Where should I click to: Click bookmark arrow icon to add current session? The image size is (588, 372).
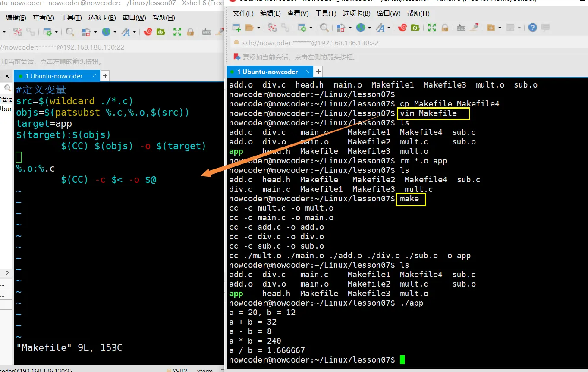(236, 57)
